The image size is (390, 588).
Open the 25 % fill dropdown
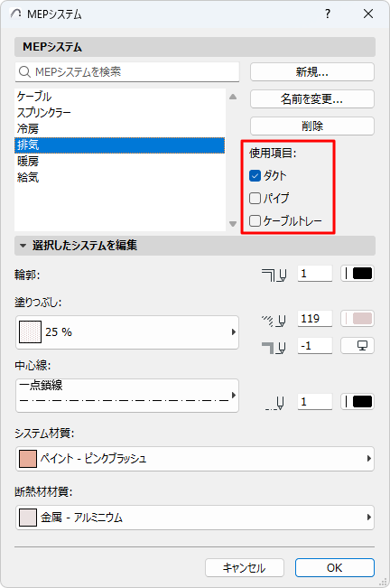[x=127, y=332]
